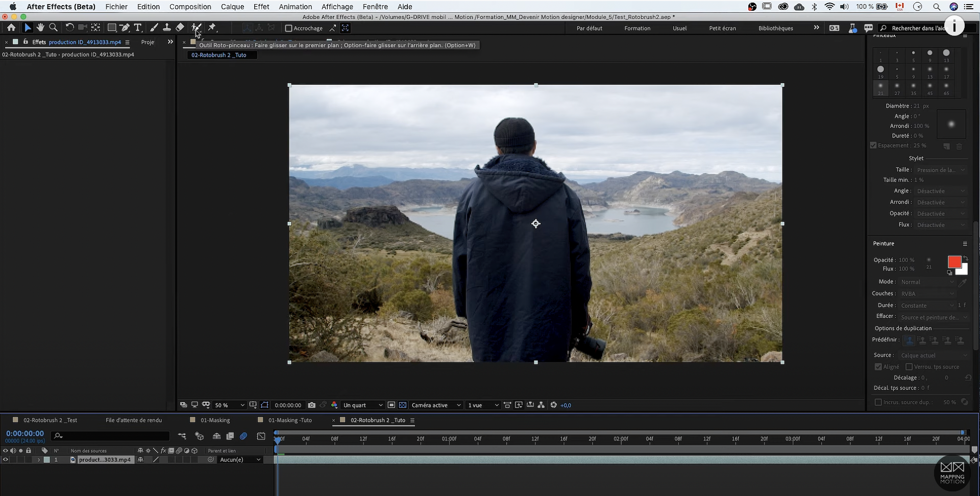The height and width of the screenshot is (496, 980).
Task: Show more workspaces with double chevron
Action: (816, 28)
